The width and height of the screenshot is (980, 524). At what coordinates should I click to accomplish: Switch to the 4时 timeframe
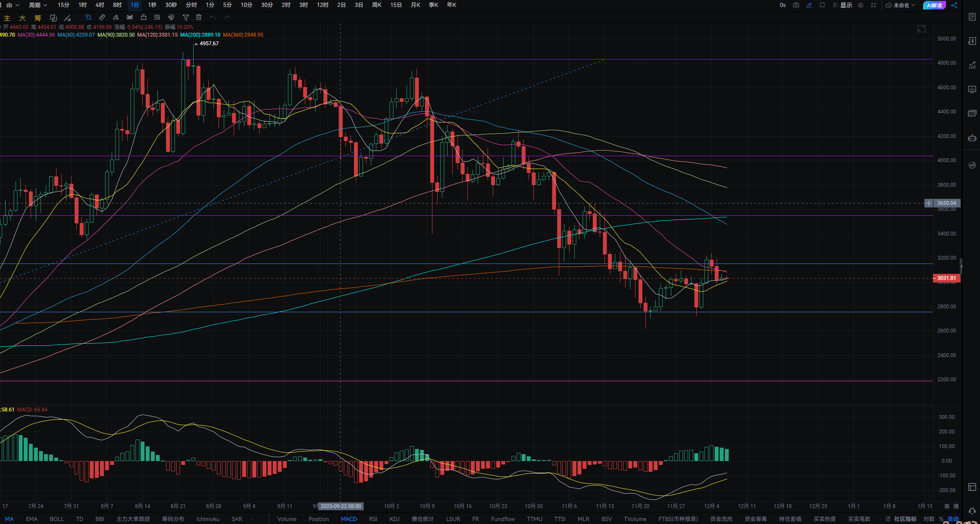click(100, 5)
